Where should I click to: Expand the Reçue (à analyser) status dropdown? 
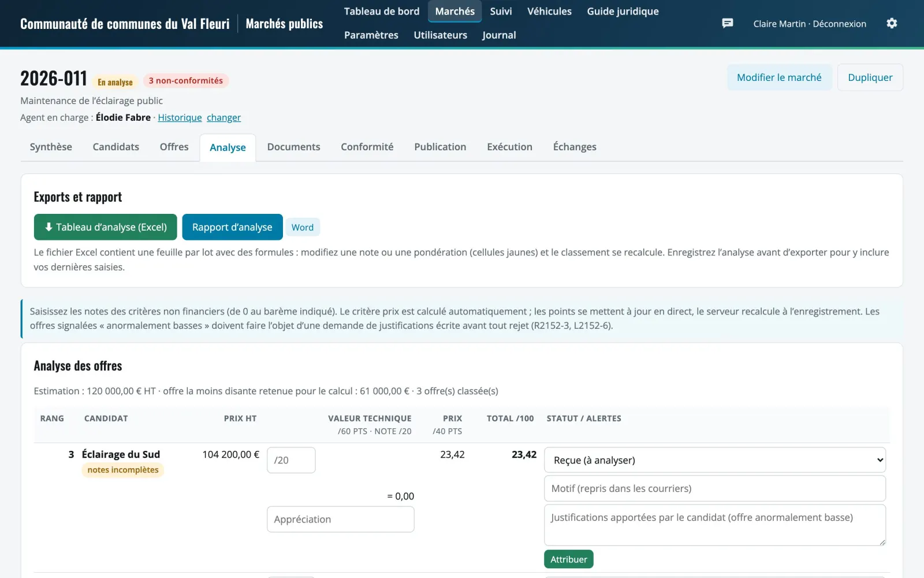coord(715,460)
